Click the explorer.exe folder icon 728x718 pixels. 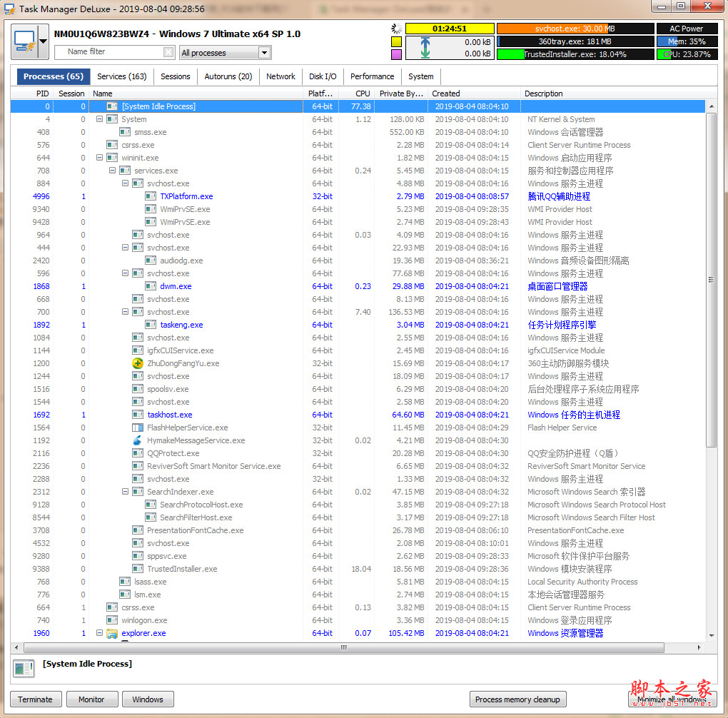click(x=112, y=633)
